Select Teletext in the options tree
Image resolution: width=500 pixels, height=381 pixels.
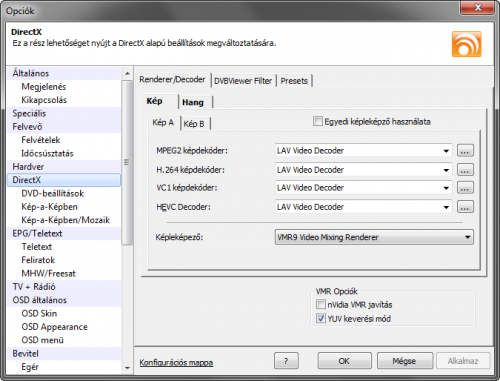(64, 247)
